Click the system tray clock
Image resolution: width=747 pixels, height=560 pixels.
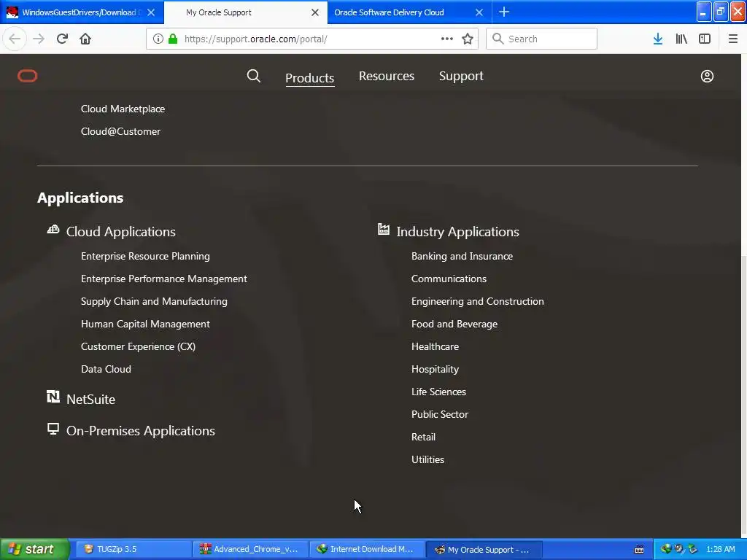tap(720, 549)
